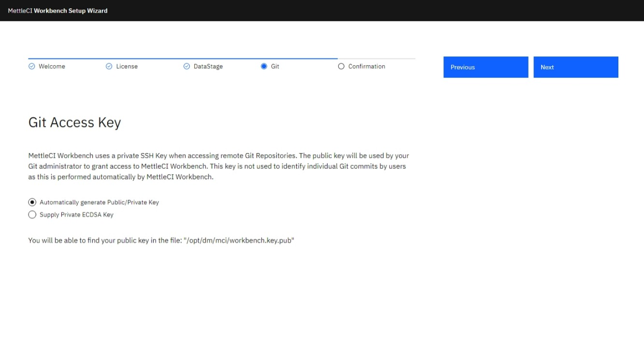
Task: Click the Welcome step checkmark icon
Action: [32, 67]
